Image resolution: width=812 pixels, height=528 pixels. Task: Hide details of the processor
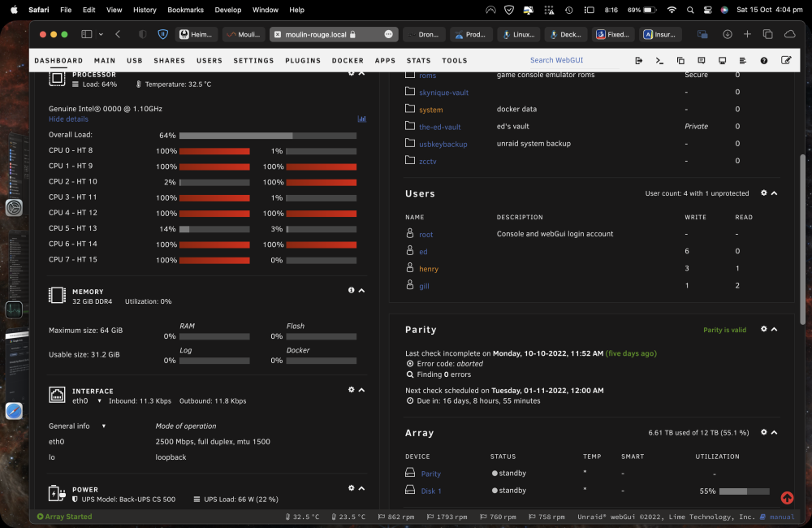[68, 119]
